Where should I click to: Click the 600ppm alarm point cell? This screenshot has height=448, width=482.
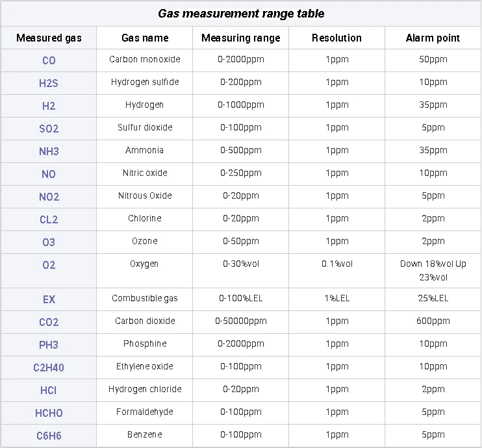433,321
